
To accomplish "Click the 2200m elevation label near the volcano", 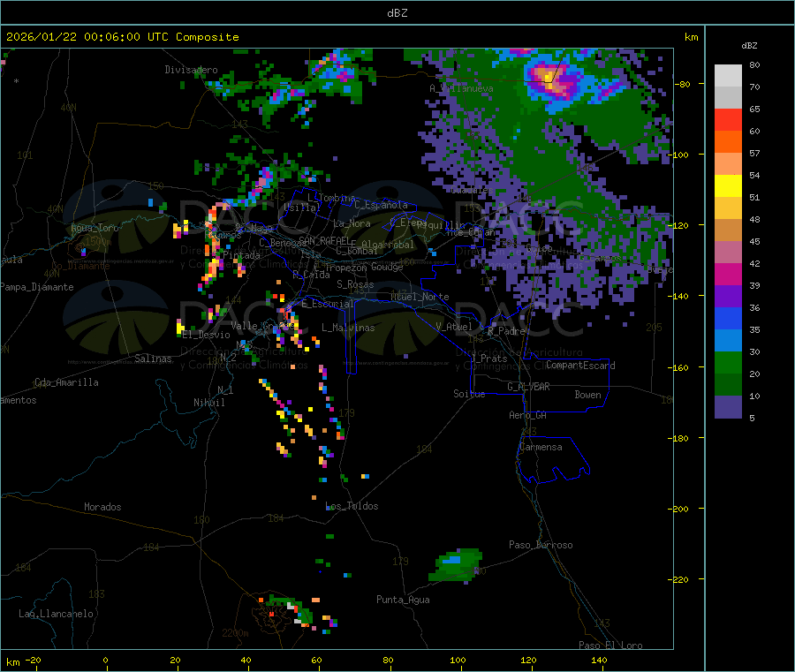I will click(235, 633).
